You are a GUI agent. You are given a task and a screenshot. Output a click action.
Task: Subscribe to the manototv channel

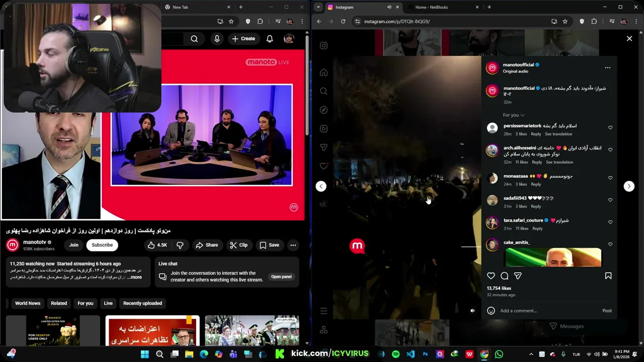(102, 245)
